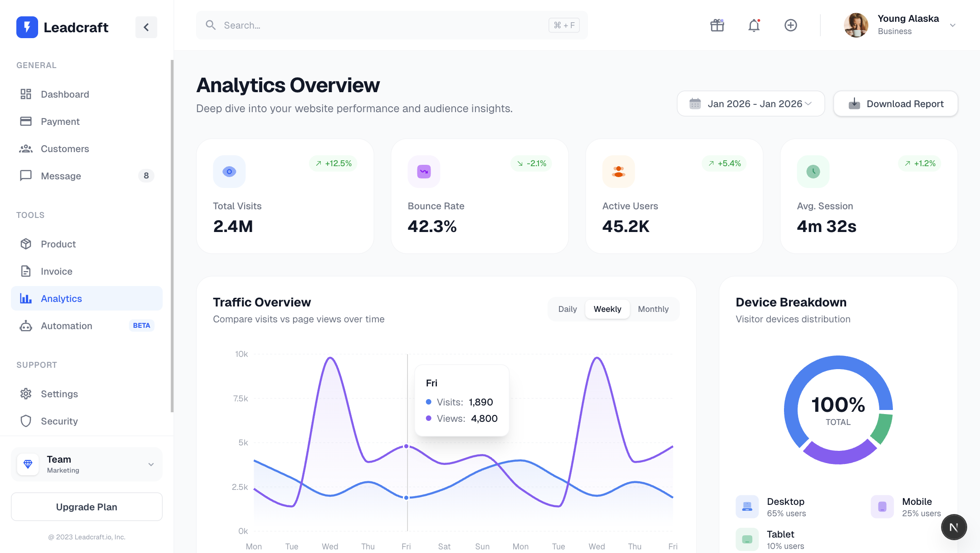Screen dimensions: 980x553
Task: Switch chart to Daily view
Action: tap(567, 309)
